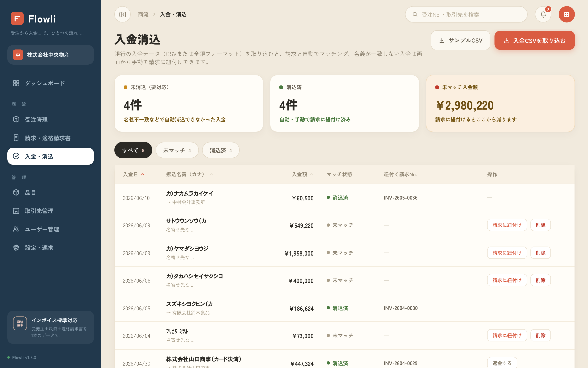
Task: Click the 取引先管理 store icon
Action: click(x=16, y=211)
